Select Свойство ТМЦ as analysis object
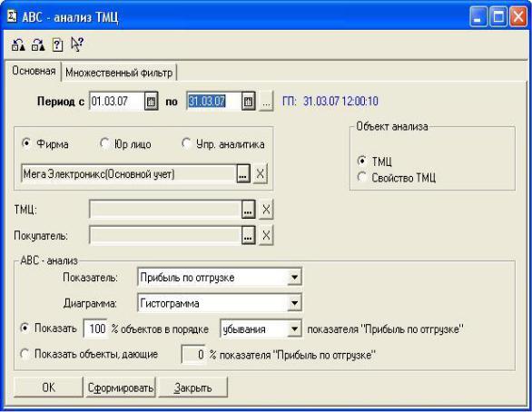 [x=362, y=177]
